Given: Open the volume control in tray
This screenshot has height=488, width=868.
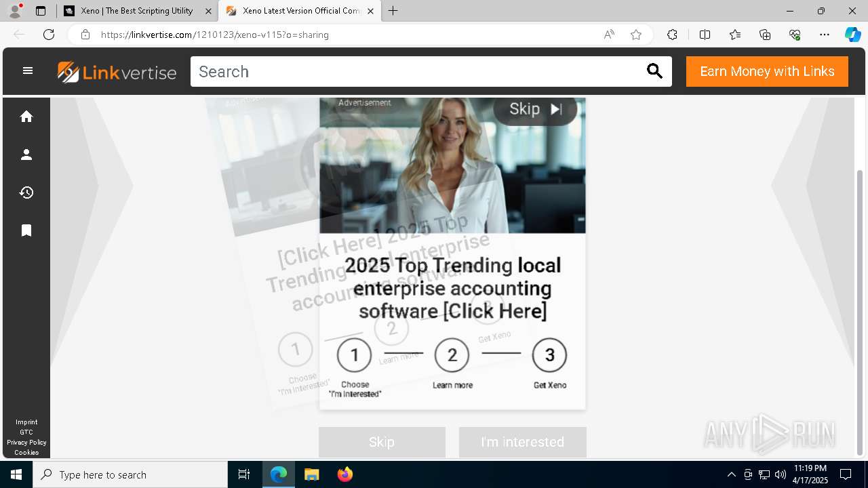Looking at the screenshot, I should tap(781, 474).
